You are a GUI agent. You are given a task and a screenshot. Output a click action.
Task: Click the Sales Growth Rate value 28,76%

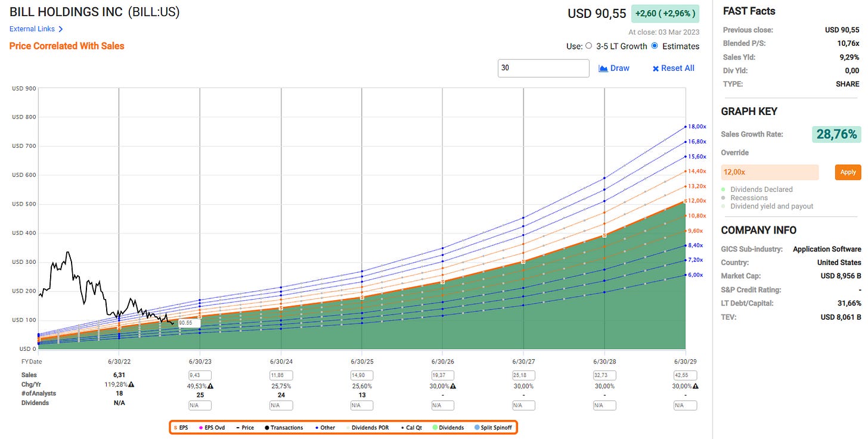click(836, 134)
